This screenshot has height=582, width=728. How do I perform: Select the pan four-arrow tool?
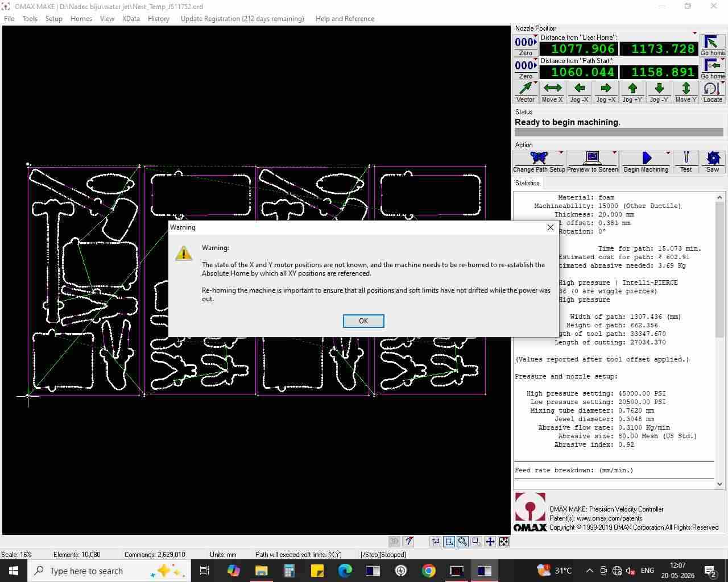[x=490, y=542]
